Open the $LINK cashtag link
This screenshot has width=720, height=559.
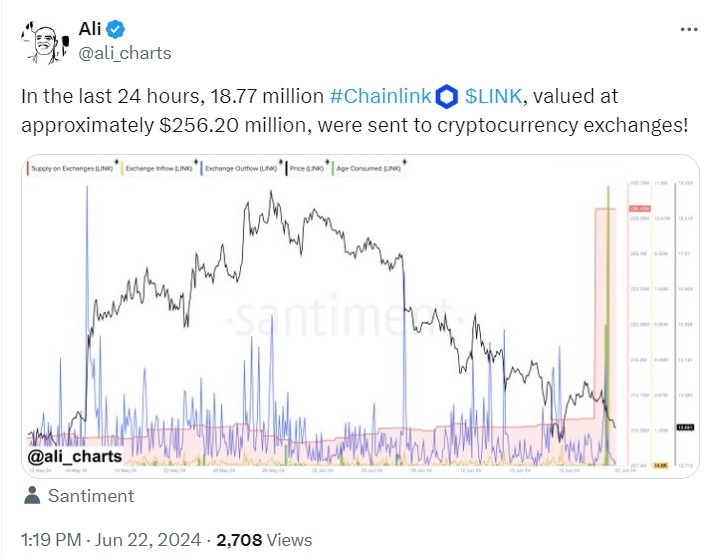click(498, 97)
